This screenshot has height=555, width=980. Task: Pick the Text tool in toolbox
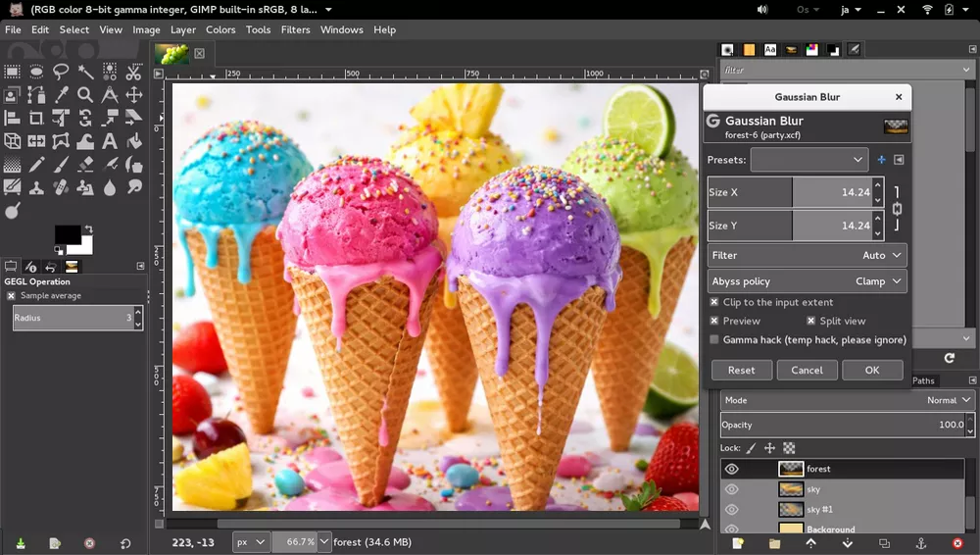110,142
